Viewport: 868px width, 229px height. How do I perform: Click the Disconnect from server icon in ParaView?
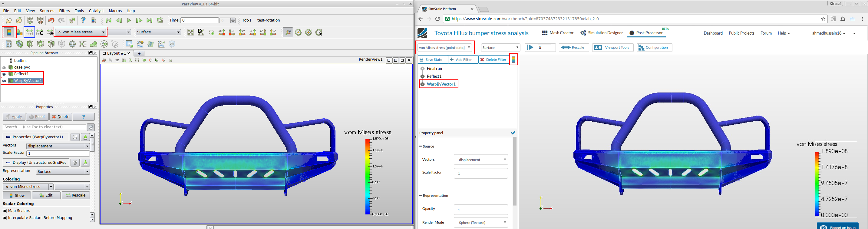(x=41, y=21)
